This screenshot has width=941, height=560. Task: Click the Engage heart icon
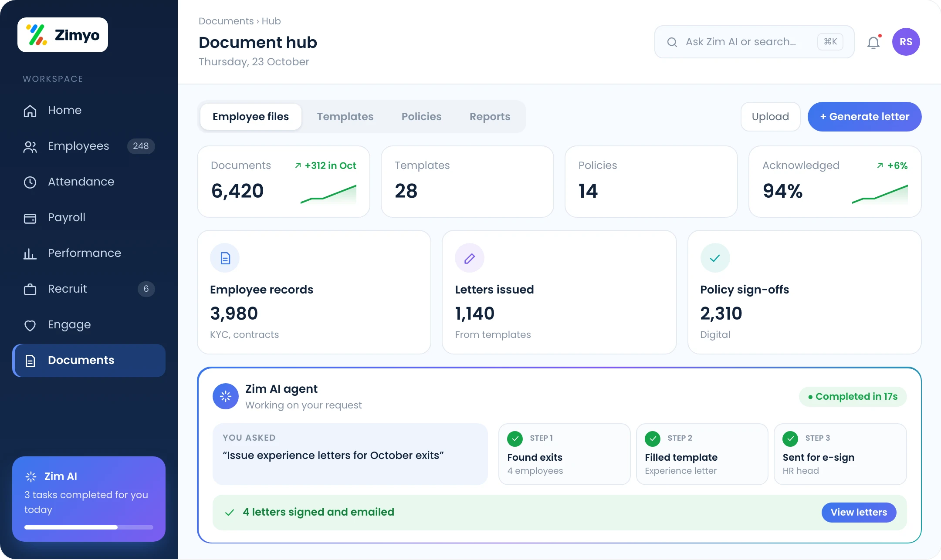coord(30,325)
